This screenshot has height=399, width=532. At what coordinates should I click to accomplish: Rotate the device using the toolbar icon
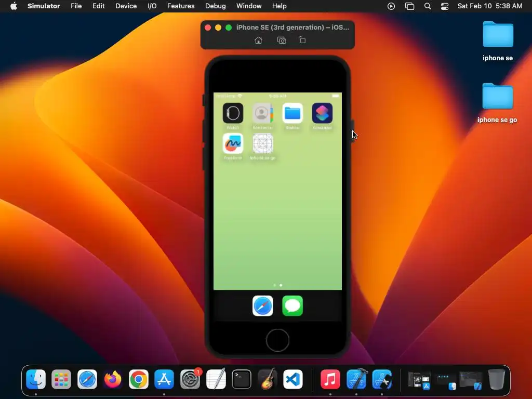click(x=302, y=40)
